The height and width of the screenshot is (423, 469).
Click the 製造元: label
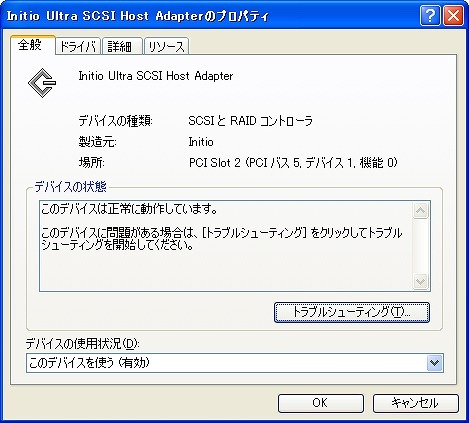point(97,142)
